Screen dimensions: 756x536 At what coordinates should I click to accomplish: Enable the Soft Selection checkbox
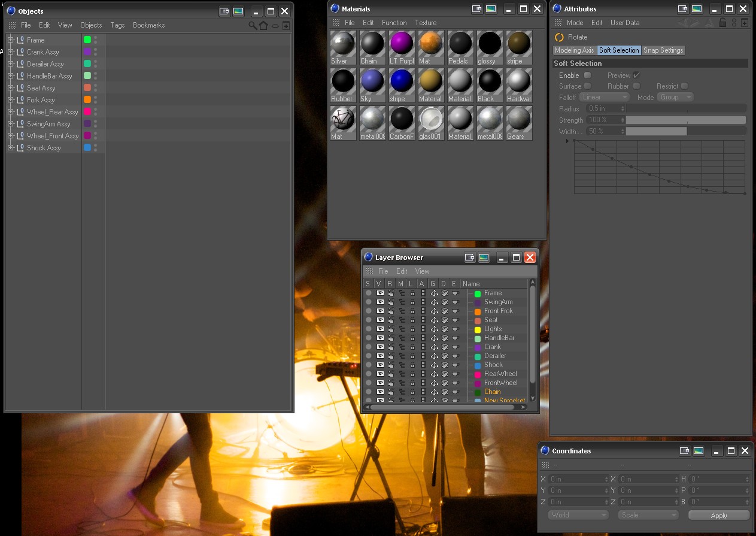tap(587, 75)
